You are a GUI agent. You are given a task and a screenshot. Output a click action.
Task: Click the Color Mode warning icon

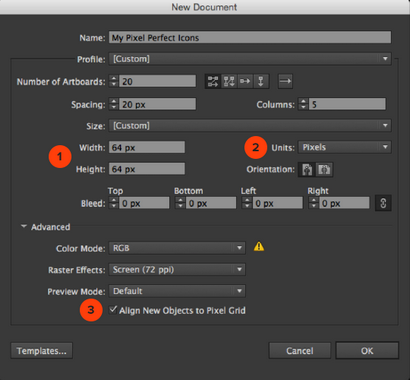pos(259,247)
